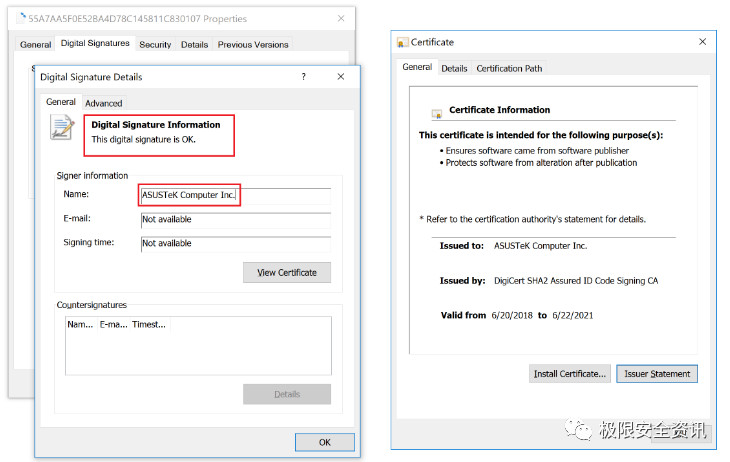Open the Details tab in Certificate window
This screenshot has height=462, width=730.
(454, 68)
